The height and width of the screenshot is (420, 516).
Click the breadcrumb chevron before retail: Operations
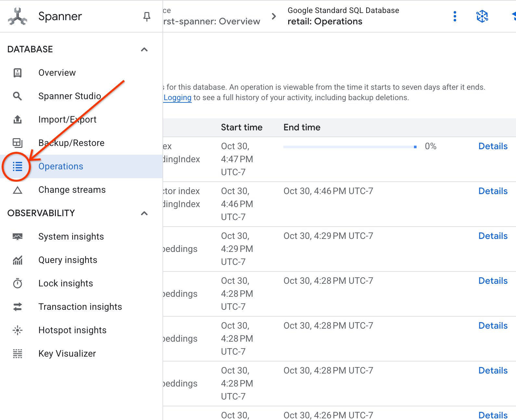pos(274,16)
